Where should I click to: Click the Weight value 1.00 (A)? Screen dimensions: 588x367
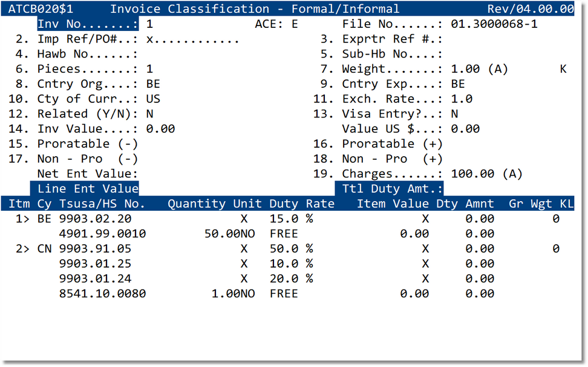click(479, 69)
